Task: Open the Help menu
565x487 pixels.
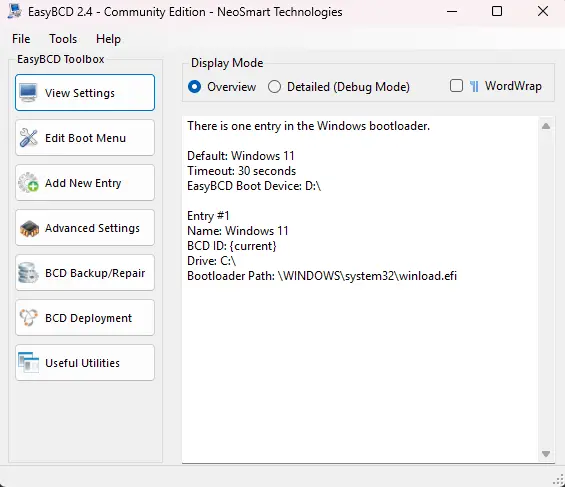Action: tap(108, 39)
